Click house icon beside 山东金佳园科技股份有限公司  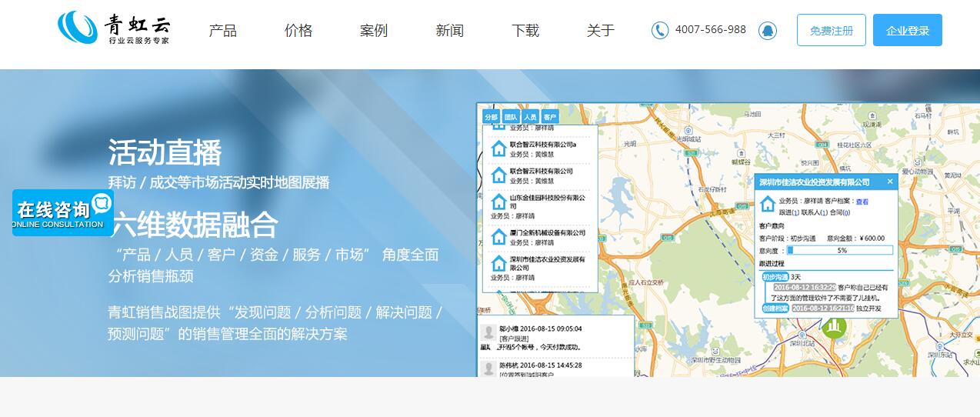[498, 202]
